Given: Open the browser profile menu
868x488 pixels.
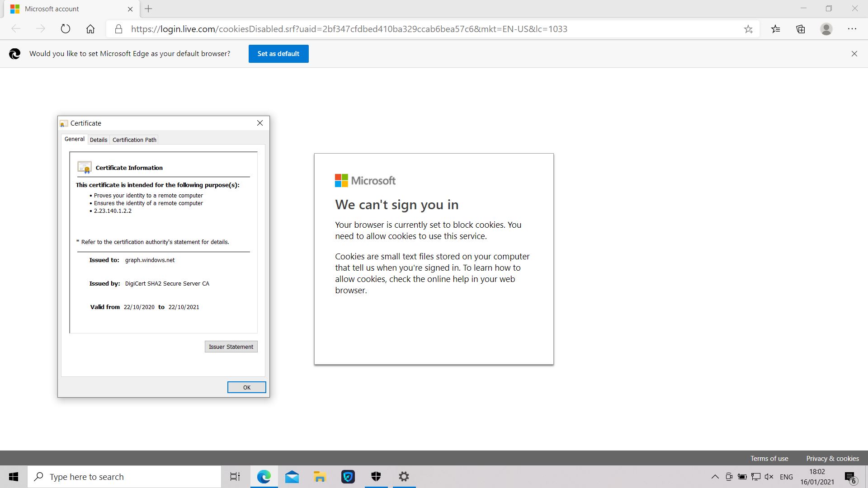Looking at the screenshot, I should [826, 29].
